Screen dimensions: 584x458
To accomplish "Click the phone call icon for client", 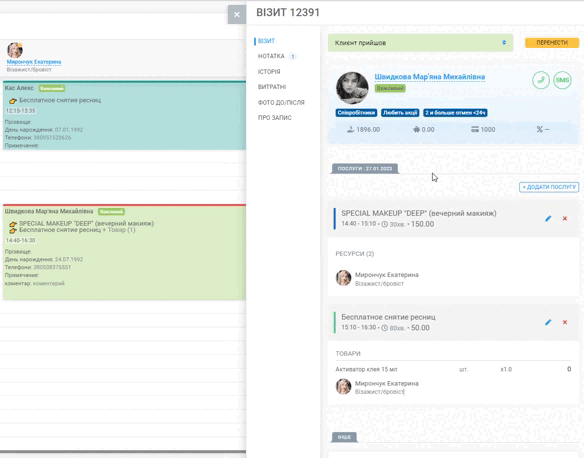I will (x=541, y=80).
